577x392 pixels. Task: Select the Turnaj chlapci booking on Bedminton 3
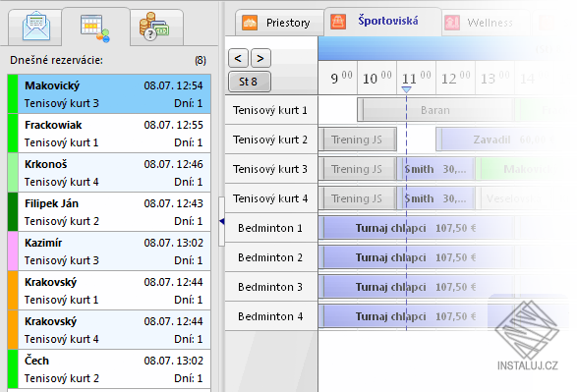click(416, 287)
